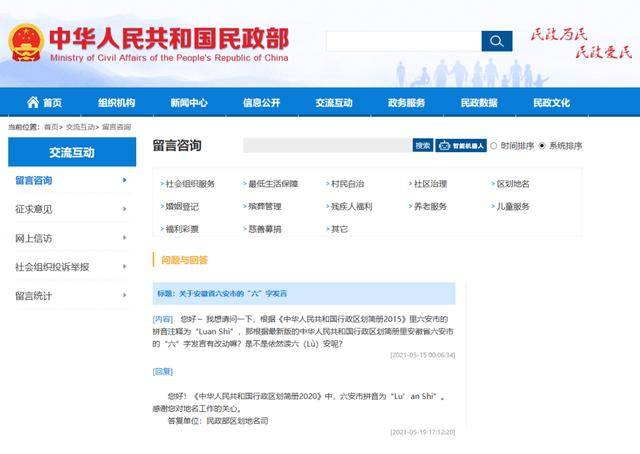Image resolution: width=640 pixels, height=454 pixels.
Task: Click the question title about 六安市
Action: point(222,293)
